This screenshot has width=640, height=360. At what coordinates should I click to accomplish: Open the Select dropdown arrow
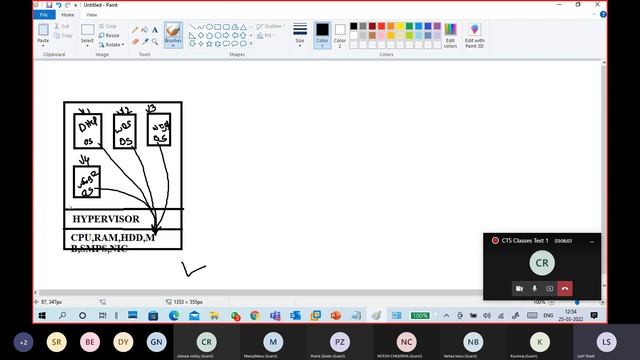pyautogui.click(x=87, y=45)
